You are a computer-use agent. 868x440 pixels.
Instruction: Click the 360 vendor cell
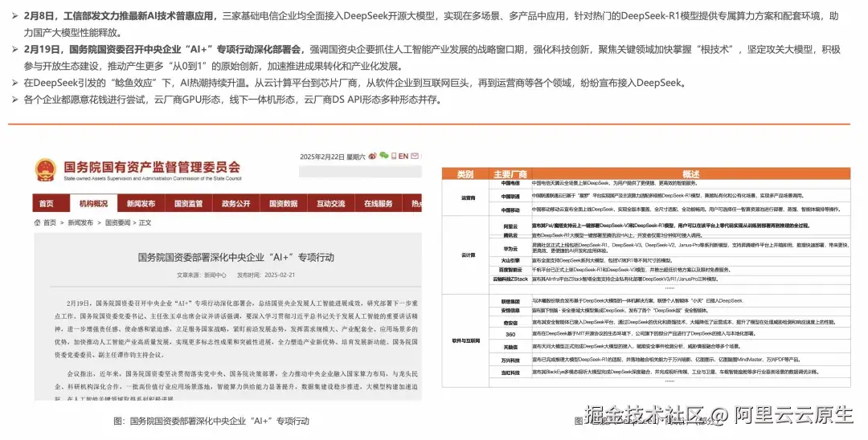tap(510, 335)
